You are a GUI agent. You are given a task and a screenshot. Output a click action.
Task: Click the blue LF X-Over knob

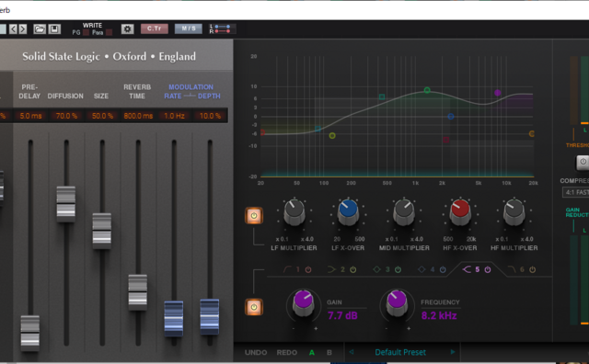(348, 212)
